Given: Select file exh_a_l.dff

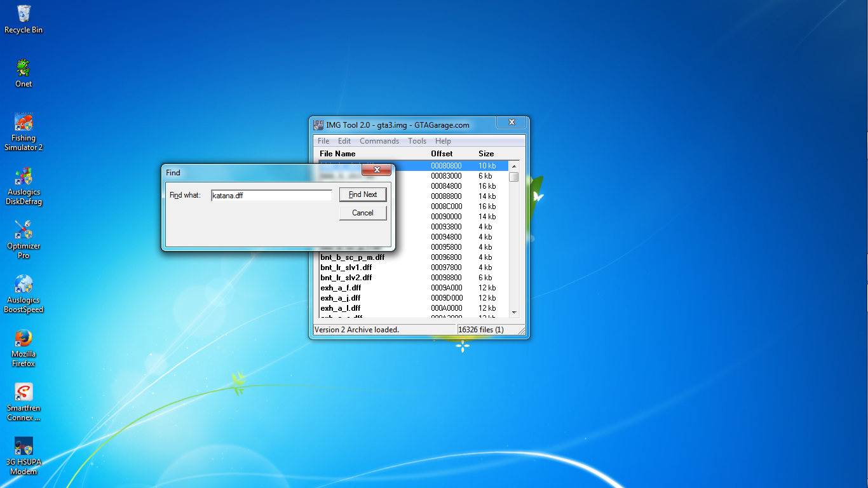Looking at the screenshot, I should click(341, 308).
